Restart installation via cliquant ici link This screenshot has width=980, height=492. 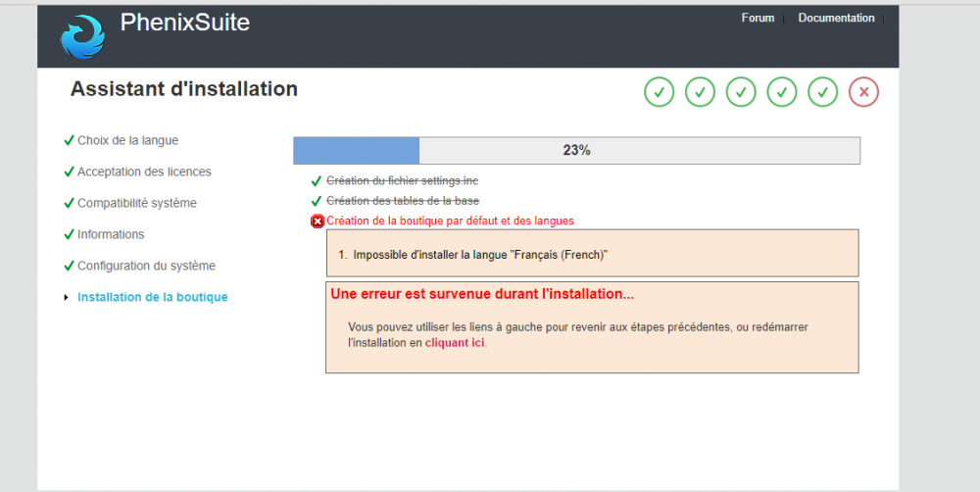[x=455, y=343]
